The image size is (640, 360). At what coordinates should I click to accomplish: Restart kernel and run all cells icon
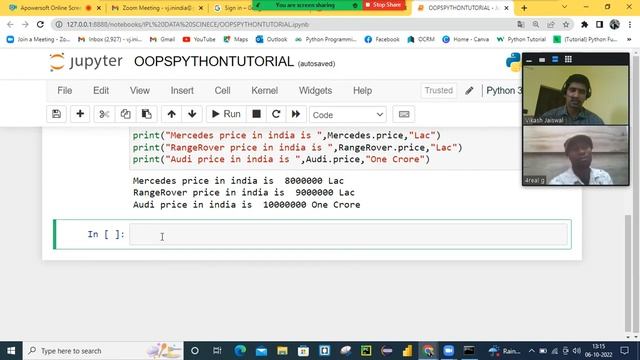tap(296, 114)
